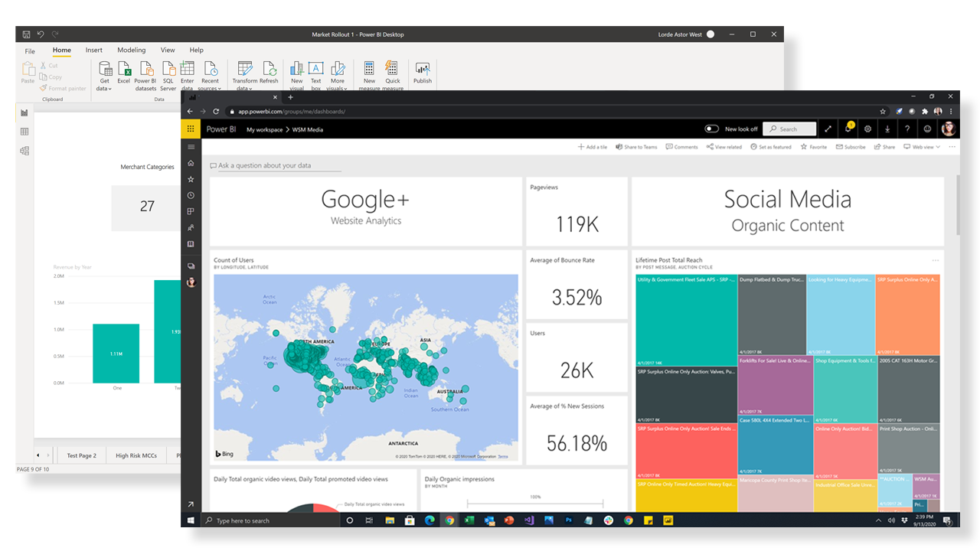
Task: Enter full screen mode in Power BI header
Action: tap(828, 129)
